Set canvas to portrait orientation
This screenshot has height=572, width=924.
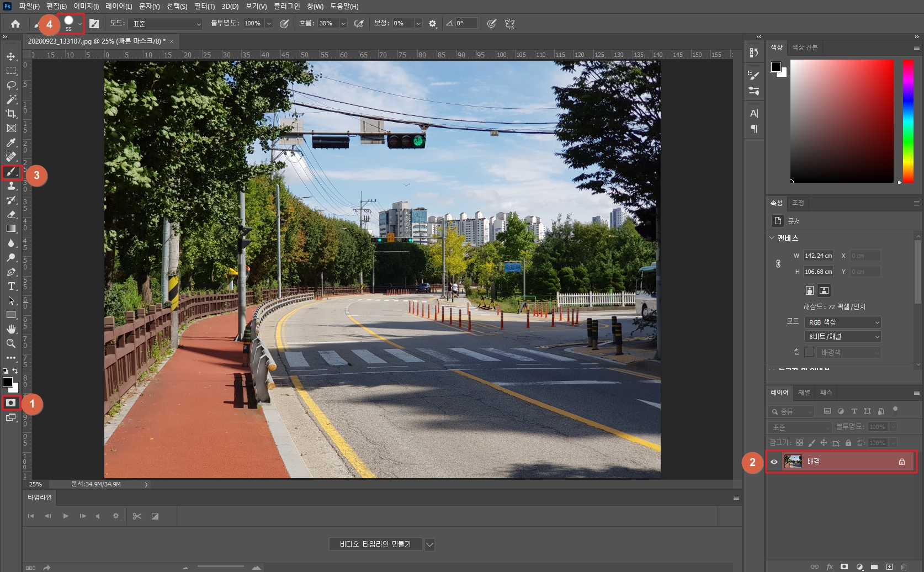click(x=810, y=290)
